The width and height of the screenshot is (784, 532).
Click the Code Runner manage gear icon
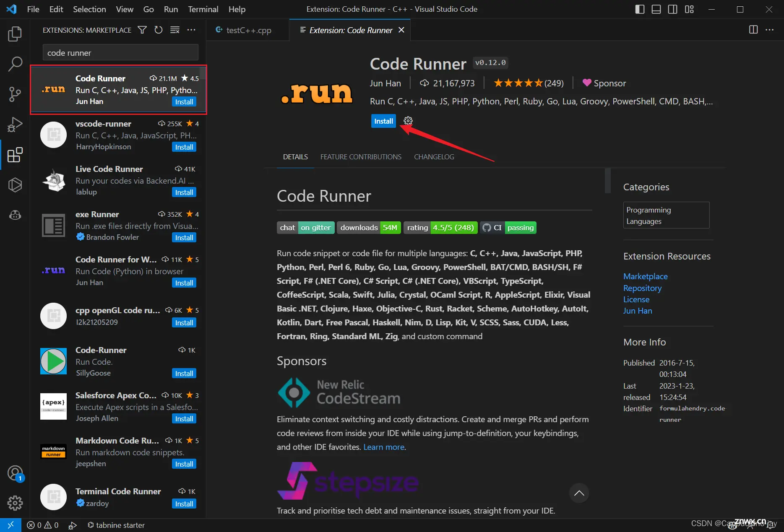(x=408, y=121)
